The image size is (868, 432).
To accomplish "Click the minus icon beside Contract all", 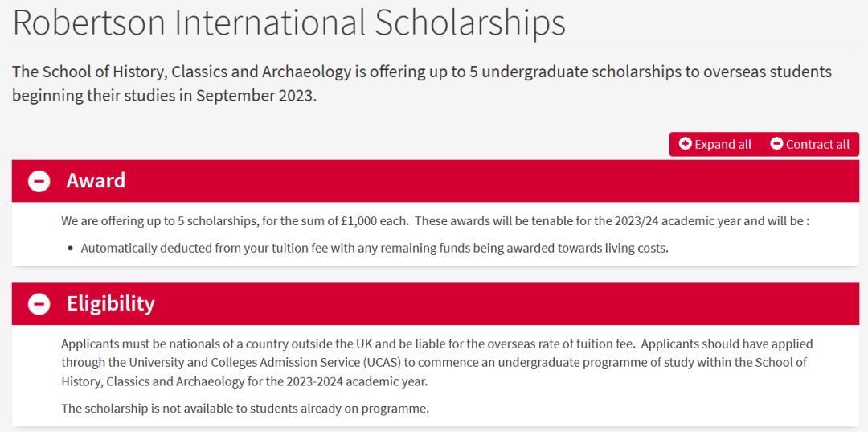I will click(x=776, y=144).
